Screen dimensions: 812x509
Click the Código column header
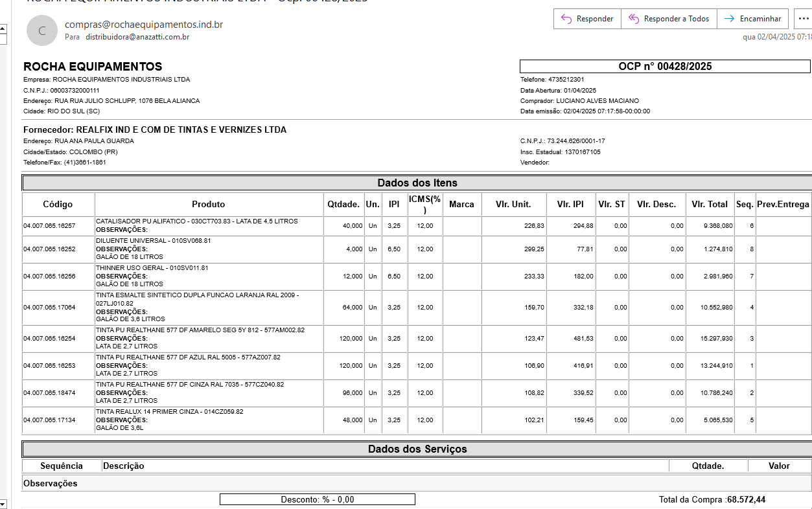pyautogui.click(x=58, y=204)
